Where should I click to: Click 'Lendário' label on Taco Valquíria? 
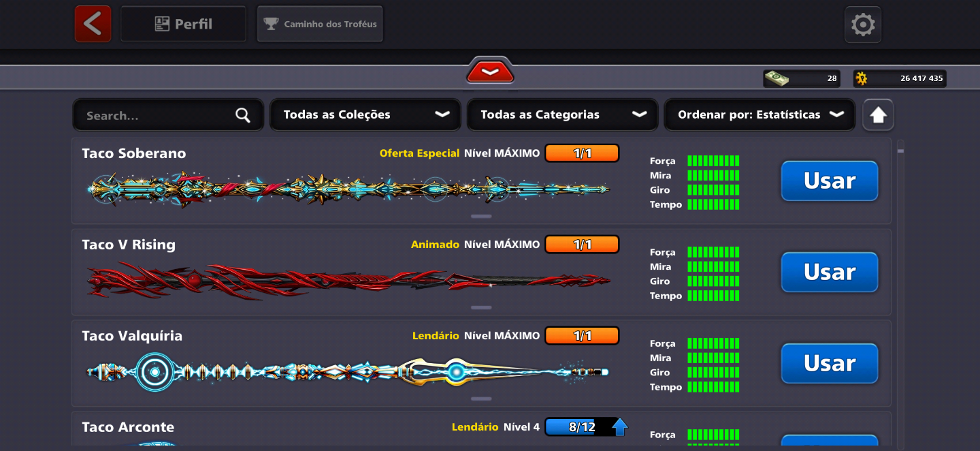pos(436,336)
